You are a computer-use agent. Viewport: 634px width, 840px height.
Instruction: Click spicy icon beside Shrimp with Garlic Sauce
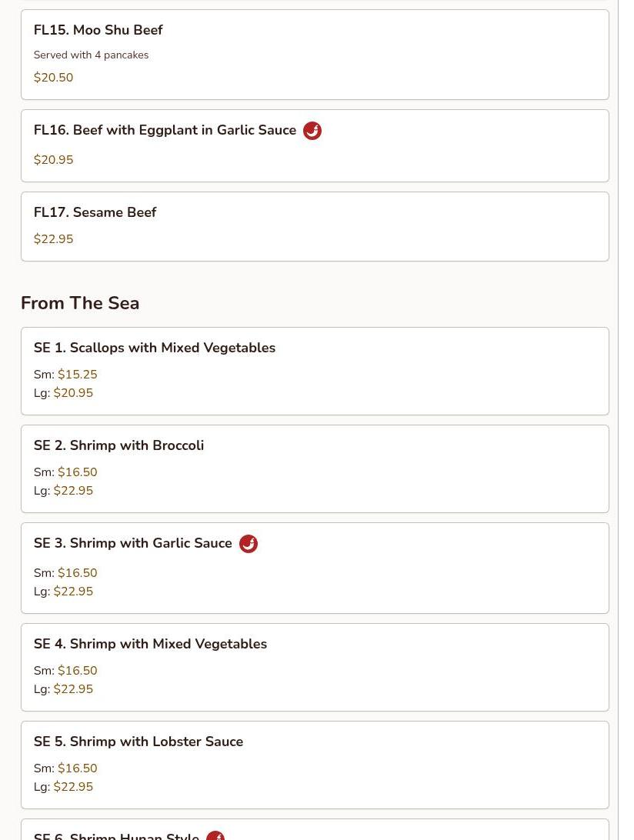click(248, 544)
